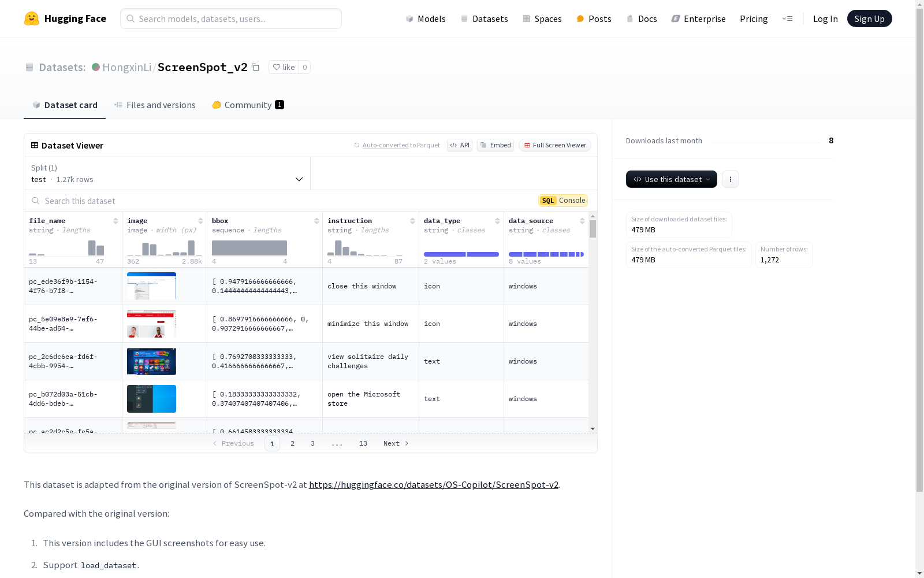This screenshot has width=924, height=578.
Task: Open the Microsoft store row thumbnail
Action: click(x=151, y=399)
